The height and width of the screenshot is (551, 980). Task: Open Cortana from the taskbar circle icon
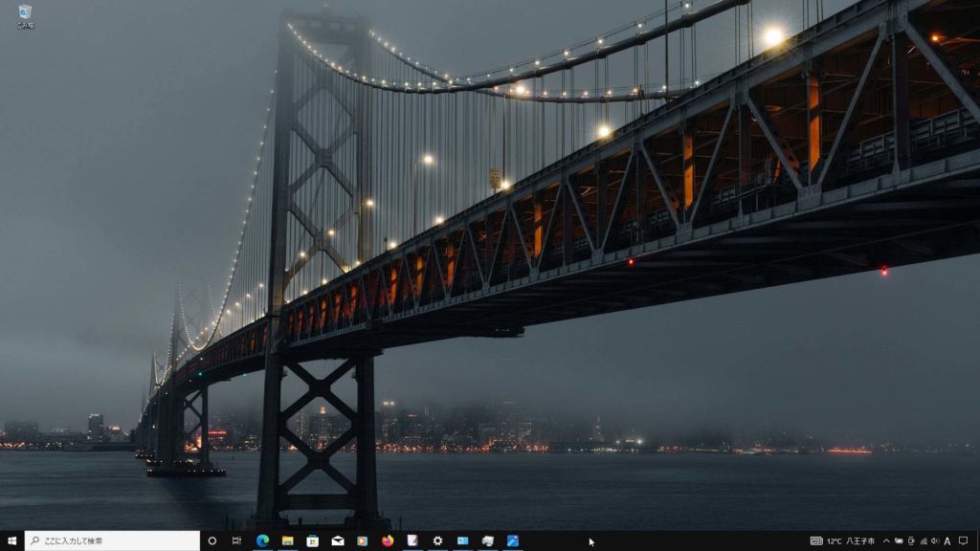(x=212, y=540)
